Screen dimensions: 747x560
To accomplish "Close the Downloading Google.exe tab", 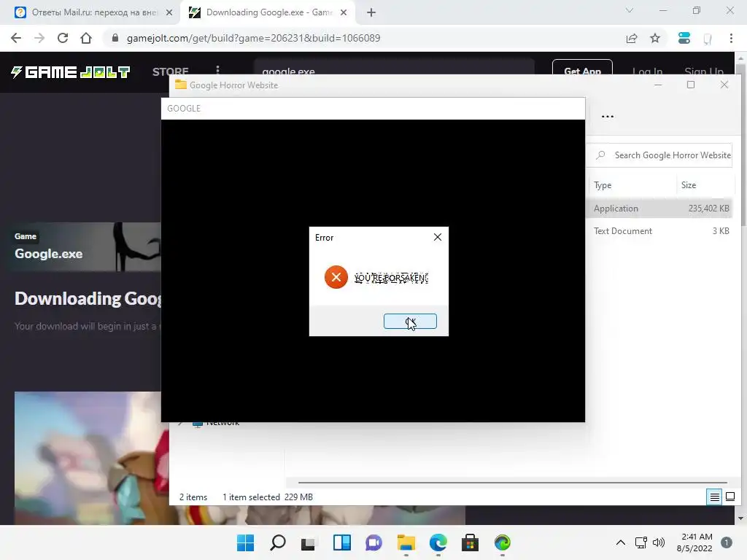I will 344,12.
